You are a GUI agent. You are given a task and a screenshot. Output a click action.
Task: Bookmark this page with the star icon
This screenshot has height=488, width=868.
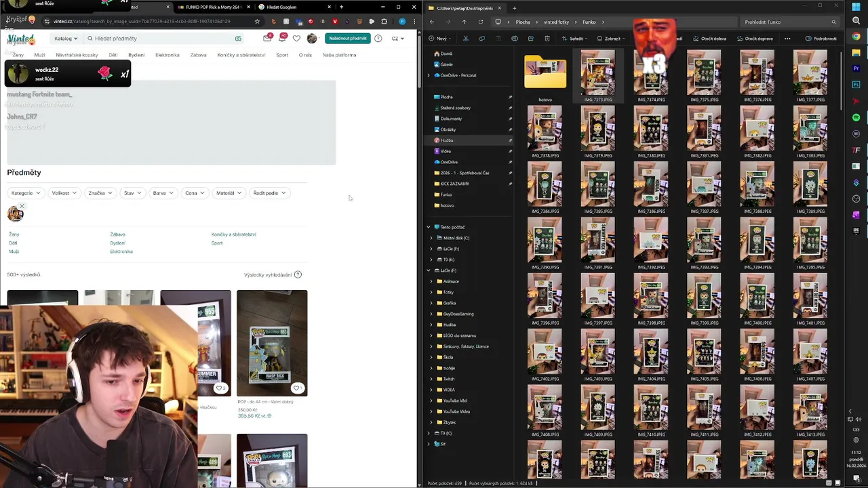(257, 22)
